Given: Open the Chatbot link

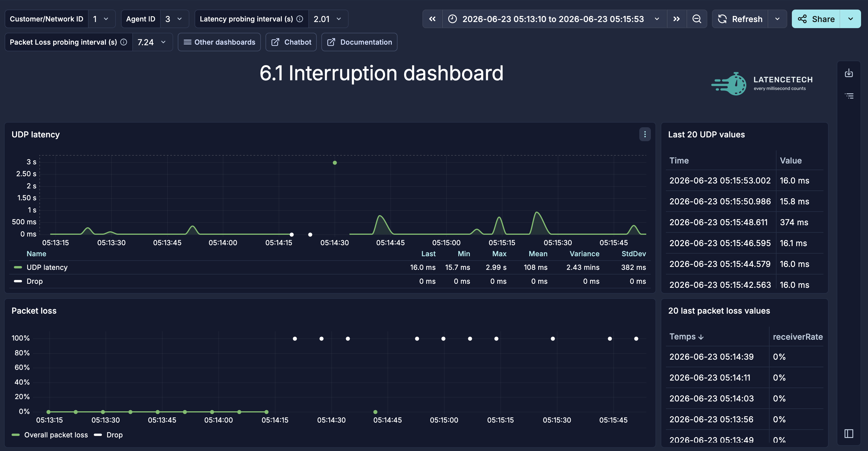Looking at the screenshot, I should click(291, 42).
